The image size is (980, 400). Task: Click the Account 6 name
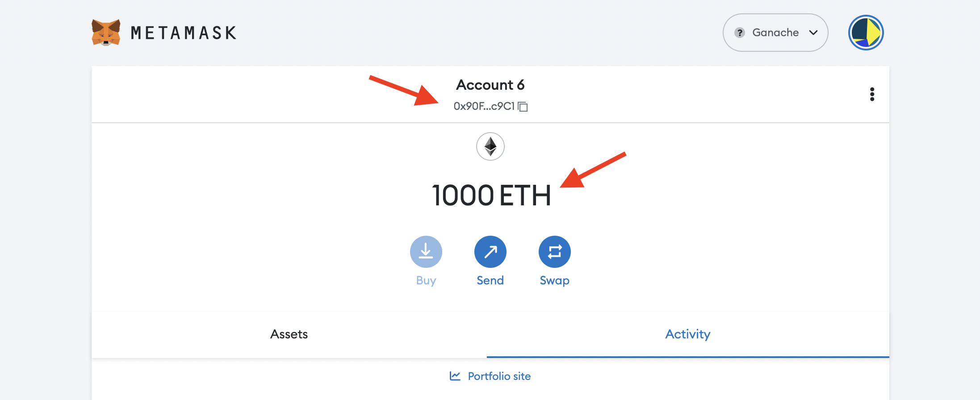pyautogui.click(x=490, y=85)
